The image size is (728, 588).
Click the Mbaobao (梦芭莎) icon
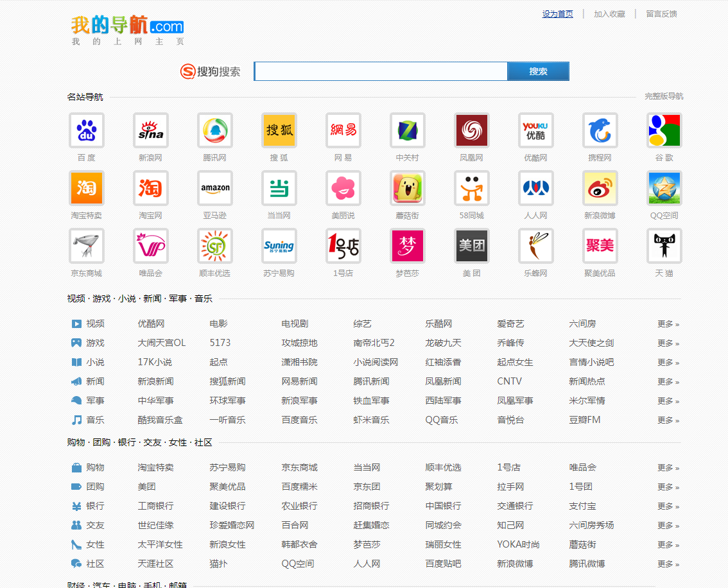pyautogui.click(x=407, y=246)
